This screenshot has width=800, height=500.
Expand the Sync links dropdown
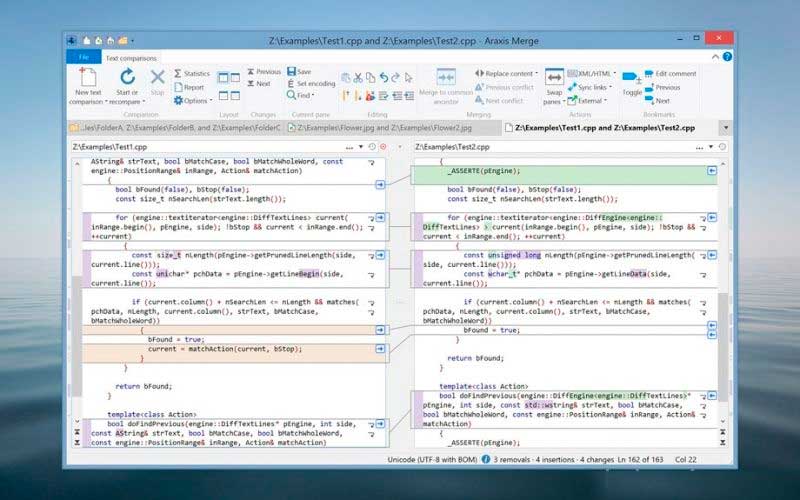click(610, 87)
